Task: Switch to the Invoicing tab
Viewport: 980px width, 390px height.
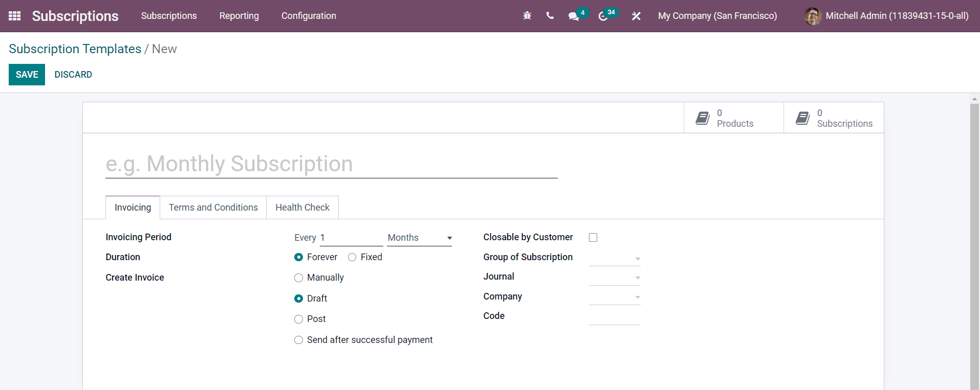Action: click(x=133, y=208)
